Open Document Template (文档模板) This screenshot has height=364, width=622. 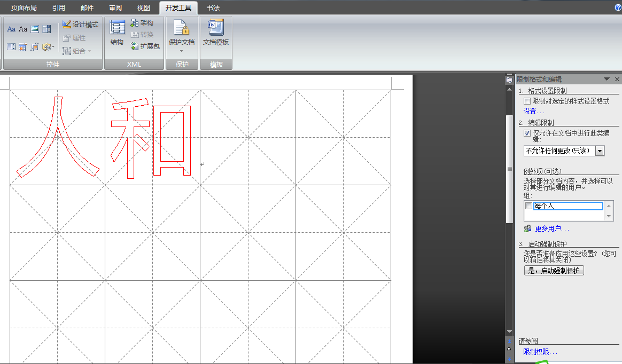click(x=216, y=33)
